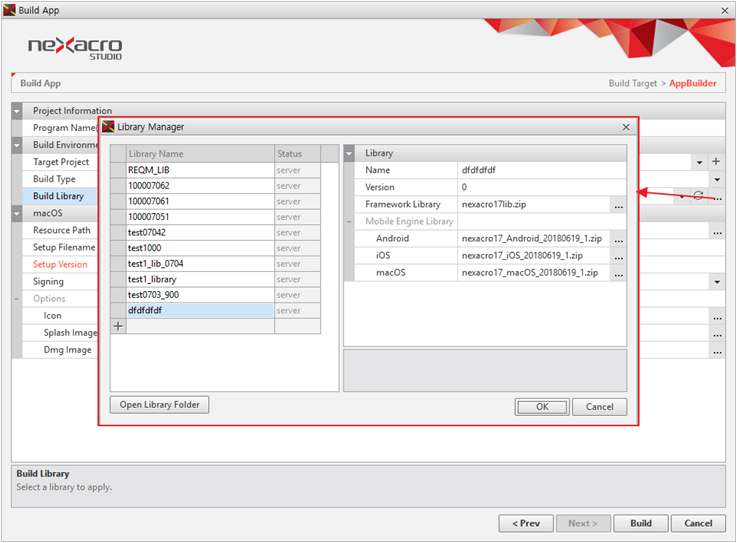Browse for the macOS engine library zip
This screenshot has height=543, width=737.
pyautogui.click(x=619, y=273)
